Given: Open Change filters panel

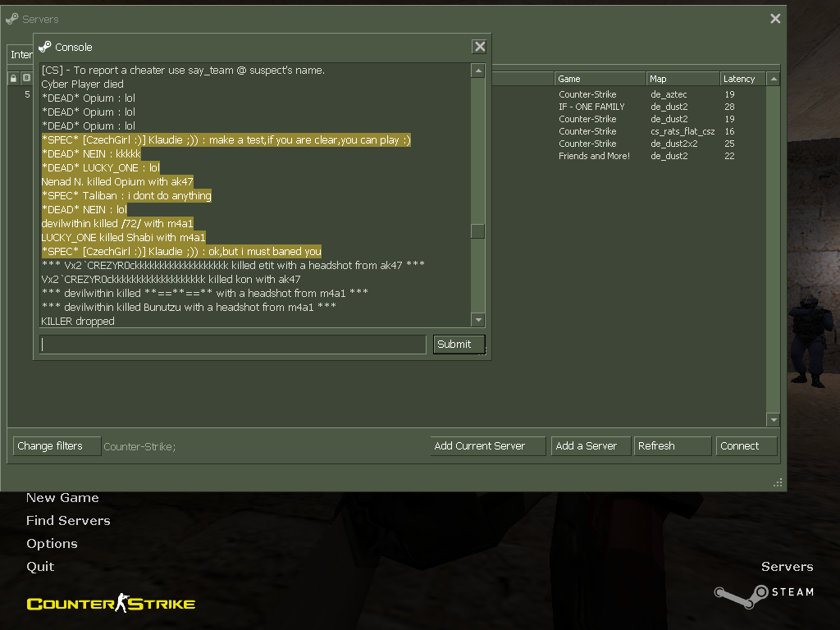Looking at the screenshot, I should 57,446.
